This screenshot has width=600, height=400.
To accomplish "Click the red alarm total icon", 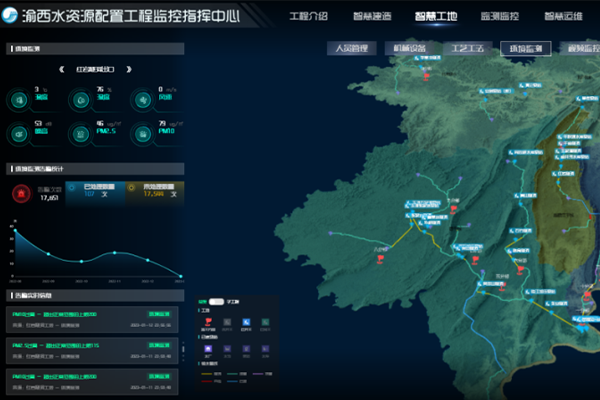I will tap(20, 193).
